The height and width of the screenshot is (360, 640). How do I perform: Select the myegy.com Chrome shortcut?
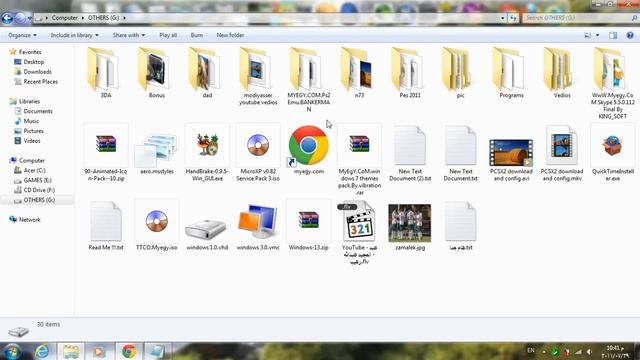pos(309,149)
